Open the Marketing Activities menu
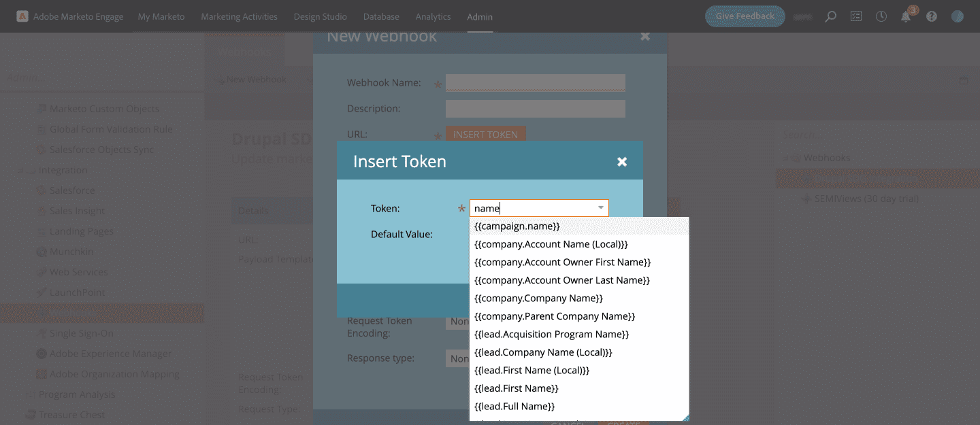Screen dimensions: 980x425 point(239,16)
